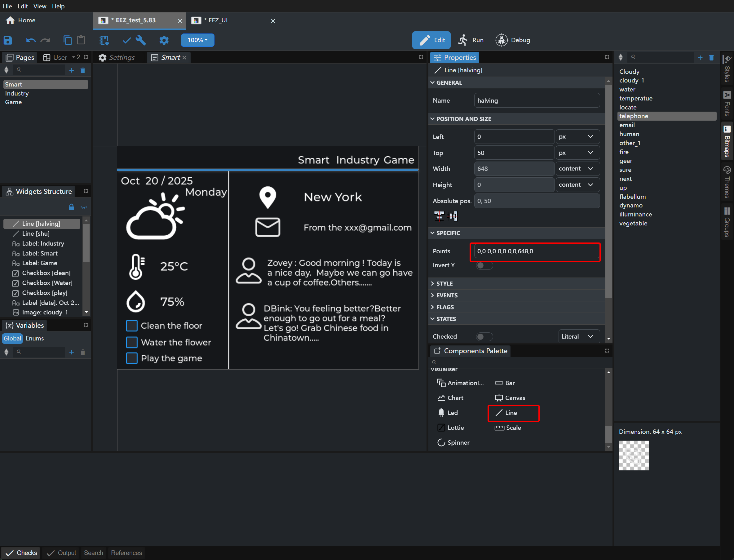The width and height of the screenshot is (734, 560).
Task: Click the Undo arrow icon
Action: tap(31, 40)
